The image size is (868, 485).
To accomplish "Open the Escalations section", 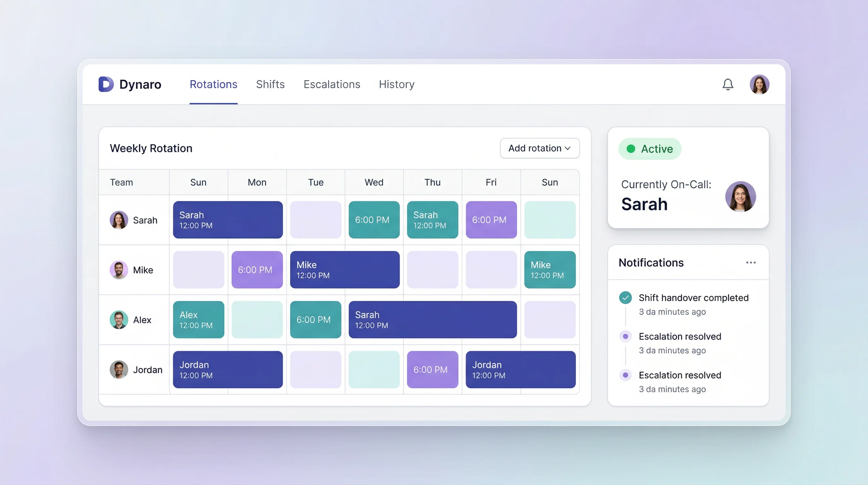I will 331,84.
